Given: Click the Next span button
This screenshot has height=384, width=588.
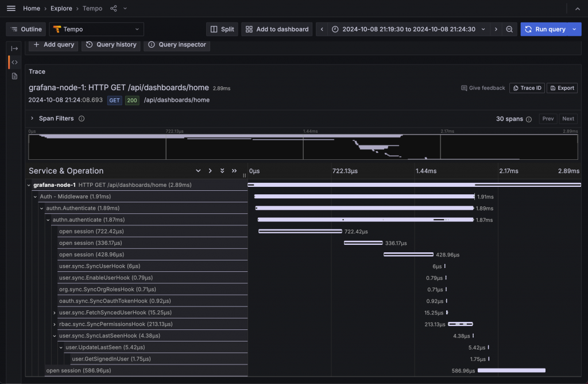Looking at the screenshot, I should [568, 118].
